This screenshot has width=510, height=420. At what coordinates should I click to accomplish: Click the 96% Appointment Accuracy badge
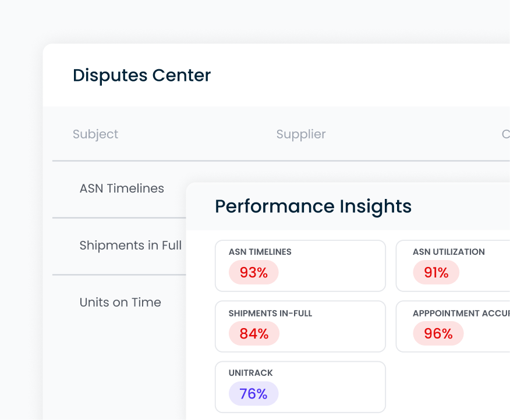(438, 333)
